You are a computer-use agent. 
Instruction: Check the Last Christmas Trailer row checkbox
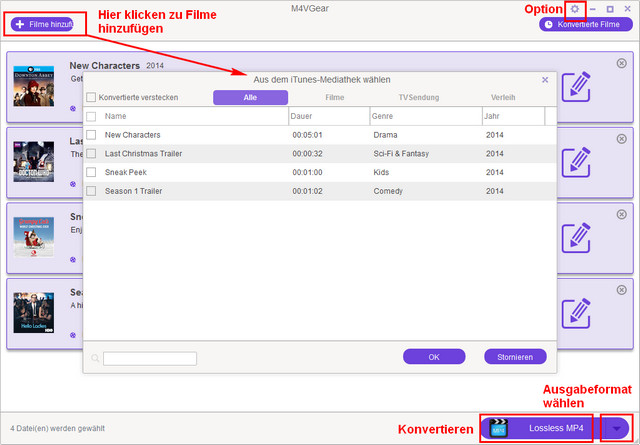tap(91, 154)
